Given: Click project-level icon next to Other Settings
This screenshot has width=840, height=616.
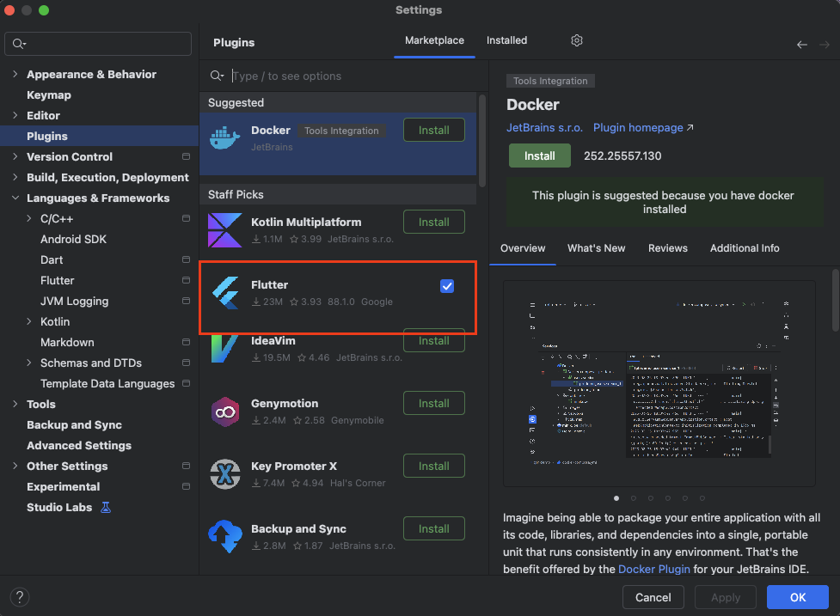Looking at the screenshot, I should (x=186, y=467).
